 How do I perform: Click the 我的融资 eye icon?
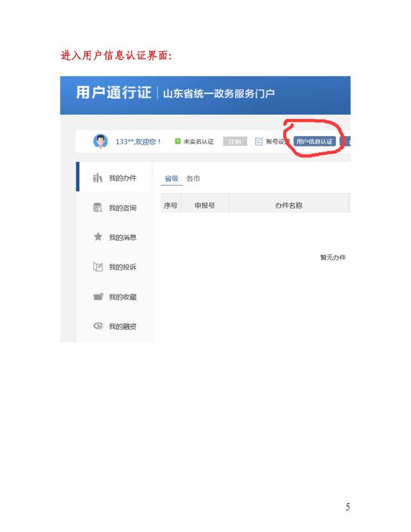[x=98, y=326]
